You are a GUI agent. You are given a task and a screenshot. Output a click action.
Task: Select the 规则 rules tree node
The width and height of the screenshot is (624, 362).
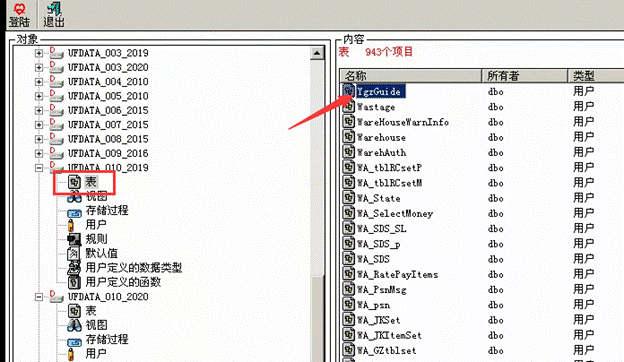[x=96, y=239]
